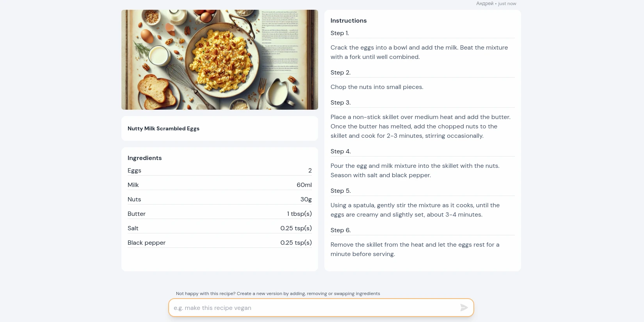Image resolution: width=644 pixels, height=322 pixels.
Task: Click the Step 2 heading
Action: tap(340, 73)
